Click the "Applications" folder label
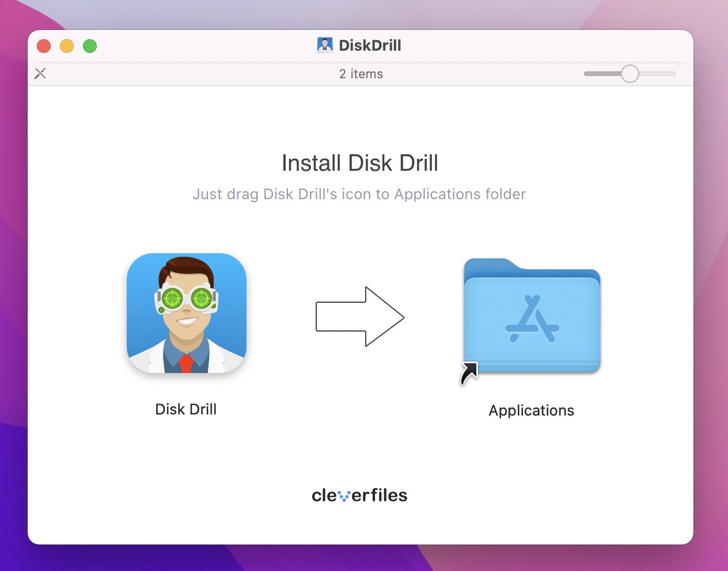The width and height of the screenshot is (728, 571). 532,410
